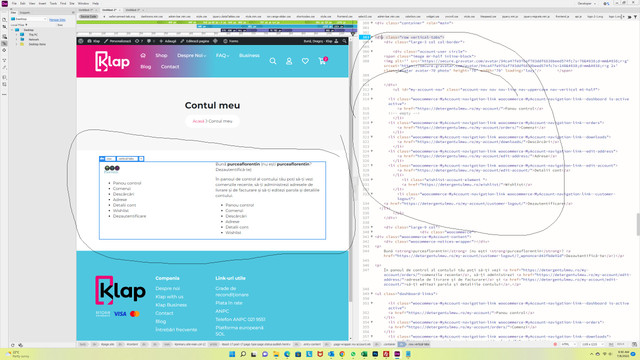Click the Adaugă link in admin bar
The height and width of the screenshot is (360, 640).
click(x=168, y=41)
